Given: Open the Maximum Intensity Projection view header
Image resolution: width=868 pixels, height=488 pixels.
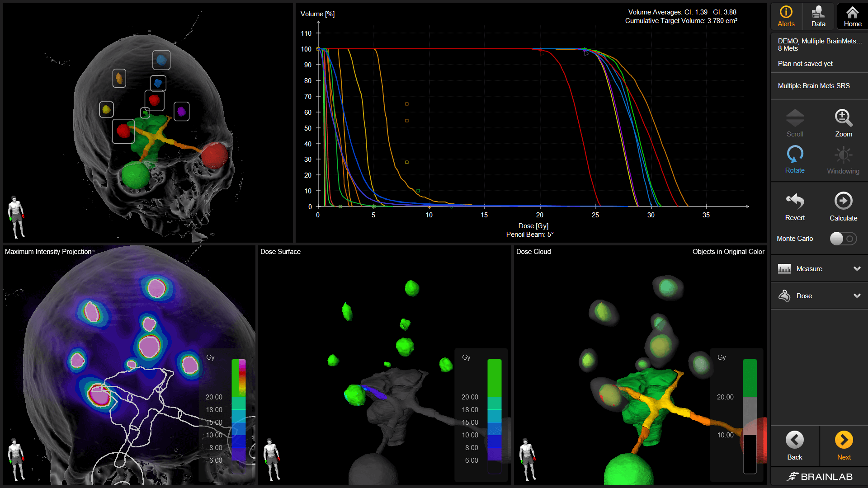Looking at the screenshot, I should coord(47,252).
